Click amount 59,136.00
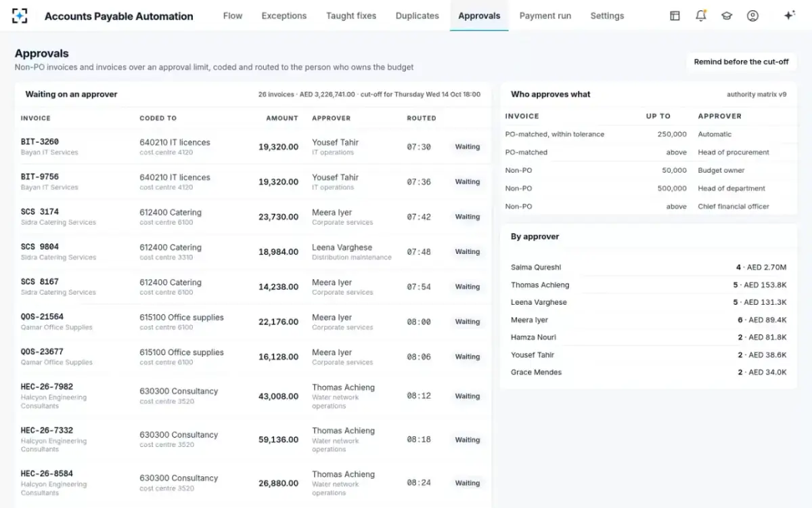This screenshot has height=508, width=812. 278,440
